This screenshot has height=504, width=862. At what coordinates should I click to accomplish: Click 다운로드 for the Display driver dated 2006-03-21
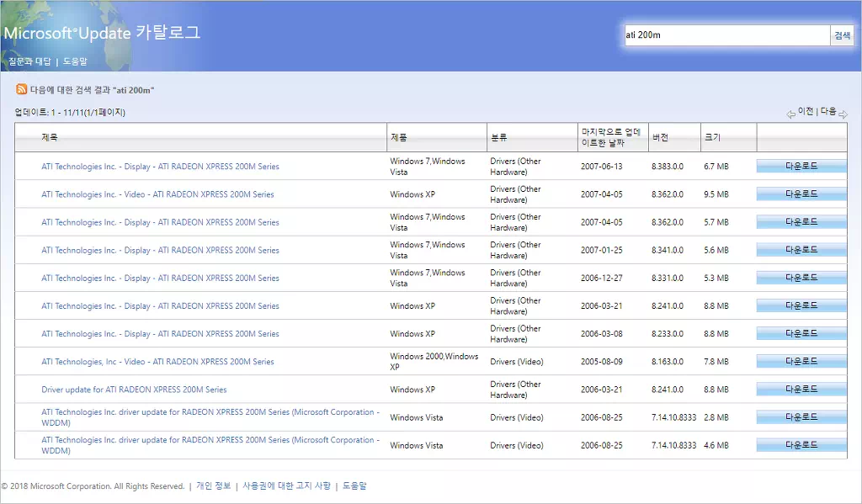coord(801,305)
